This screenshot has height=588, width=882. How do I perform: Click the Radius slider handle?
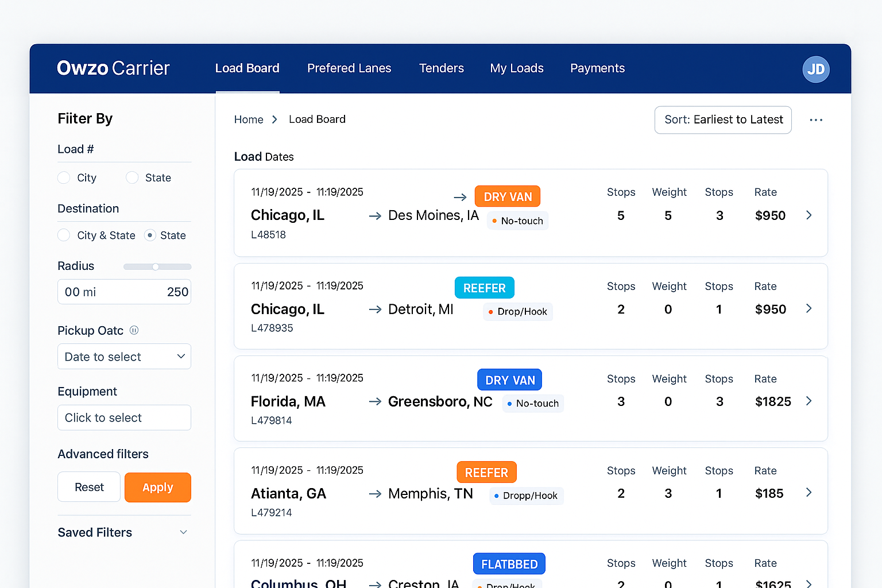point(156,266)
